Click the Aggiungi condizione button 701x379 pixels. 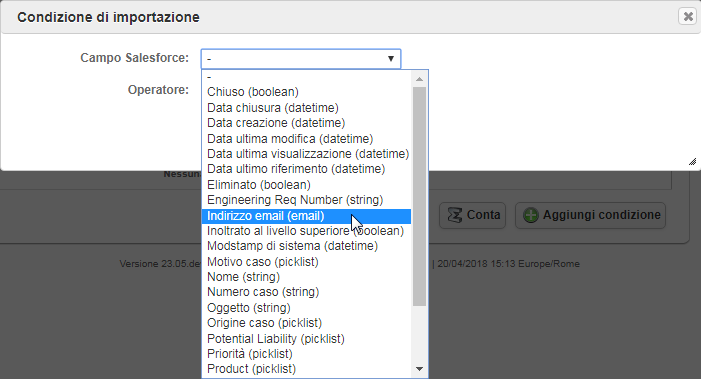(x=591, y=215)
